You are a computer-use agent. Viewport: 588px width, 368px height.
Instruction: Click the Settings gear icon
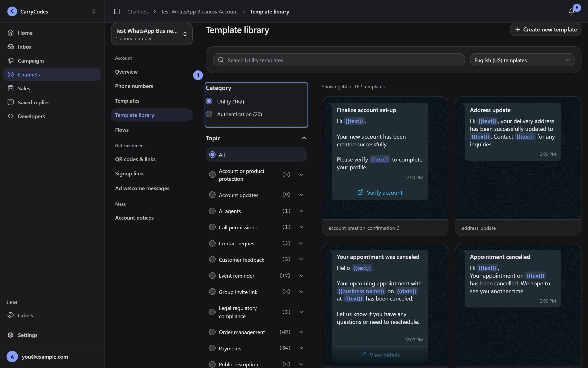(10, 335)
